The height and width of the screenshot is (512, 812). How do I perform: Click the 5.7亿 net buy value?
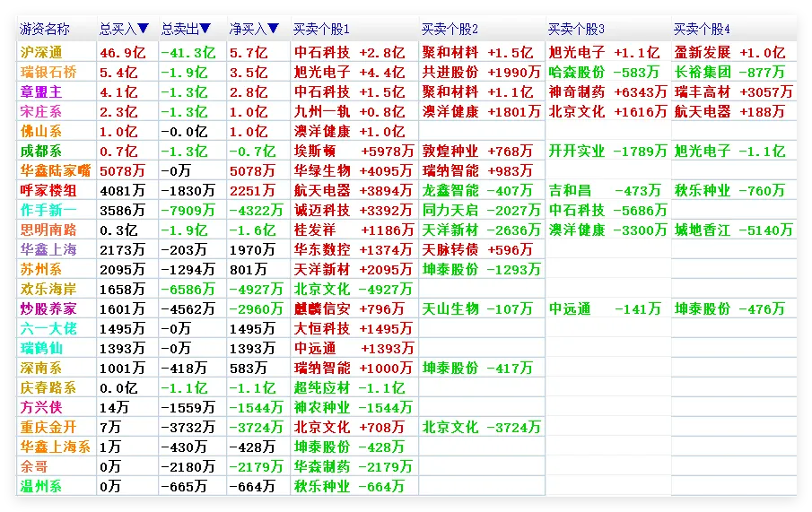point(249,52)
